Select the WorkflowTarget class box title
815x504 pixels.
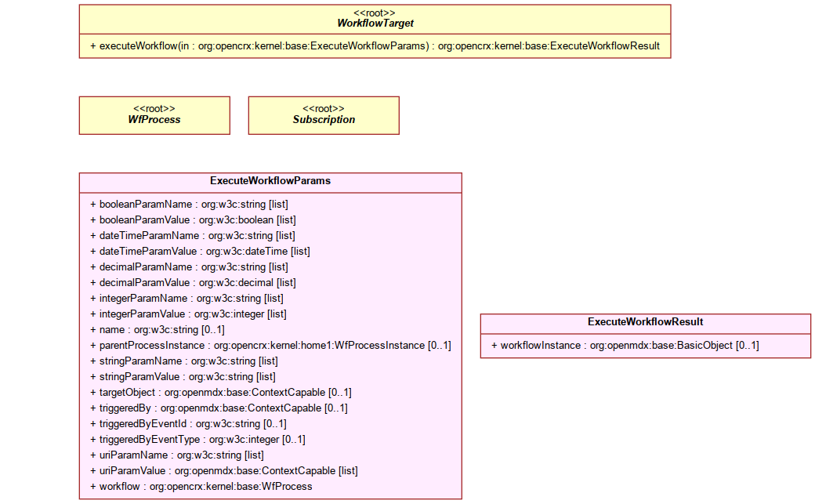click(375, 24)
